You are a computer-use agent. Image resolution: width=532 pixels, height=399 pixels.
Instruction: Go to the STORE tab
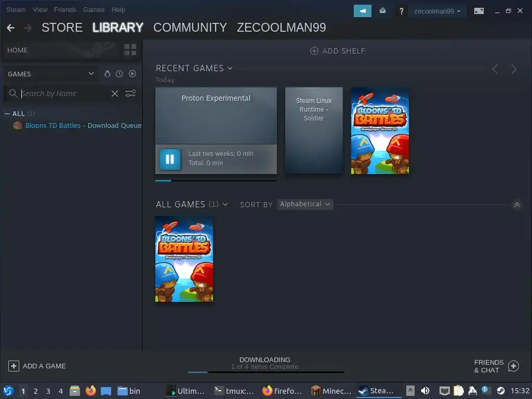pos(62,28)
